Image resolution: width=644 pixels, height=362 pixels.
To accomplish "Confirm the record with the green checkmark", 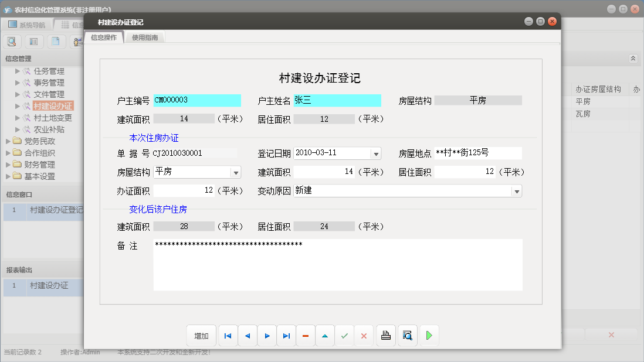I will tap(345, 335).
